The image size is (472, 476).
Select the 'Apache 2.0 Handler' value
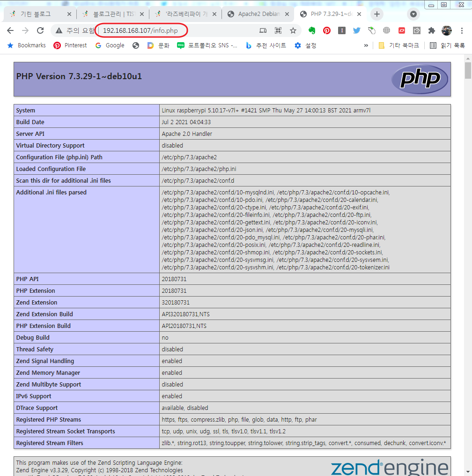pyautogui.click(x=187, y=134)
